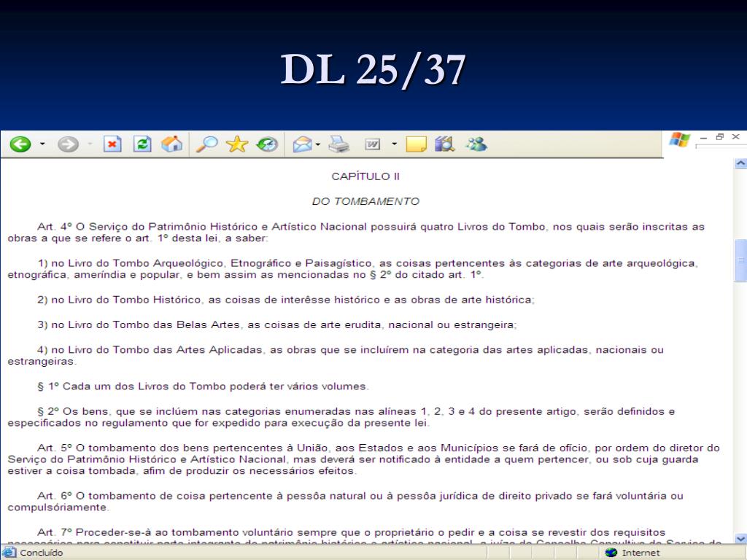Click the DL 25/37 slide title
Image resolution: width=747 pixels, height=560 pixels.
tap(373, 70)
